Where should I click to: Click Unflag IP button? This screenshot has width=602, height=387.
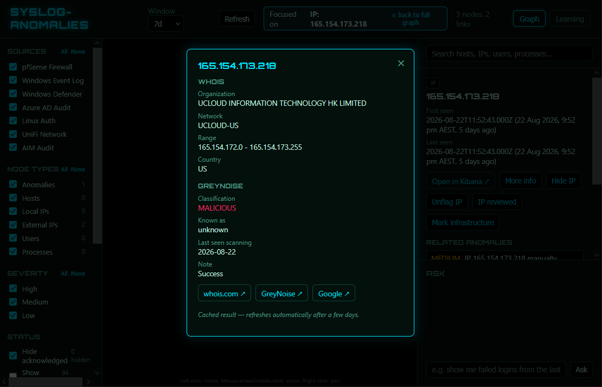(x=447, y=202)
